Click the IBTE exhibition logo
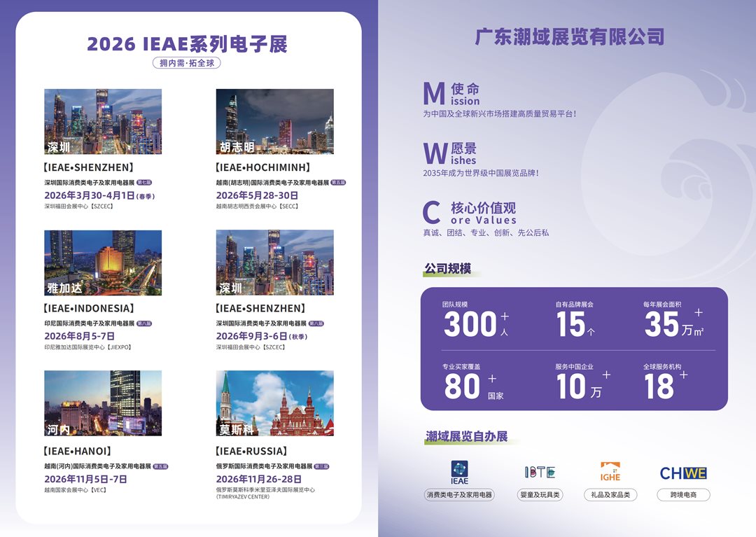The height and width of the screenshot is (537, 756). coord(540,472)
